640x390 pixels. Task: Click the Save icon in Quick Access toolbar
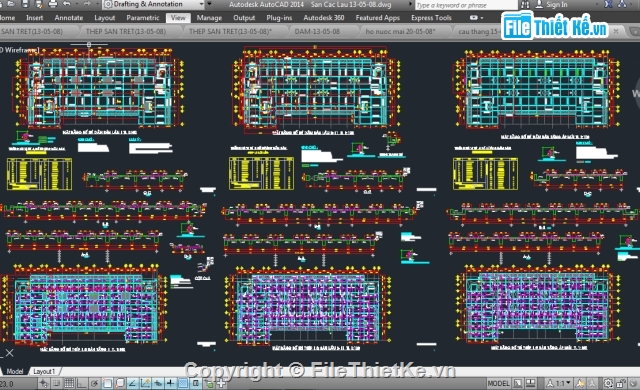tap(25, 4)
